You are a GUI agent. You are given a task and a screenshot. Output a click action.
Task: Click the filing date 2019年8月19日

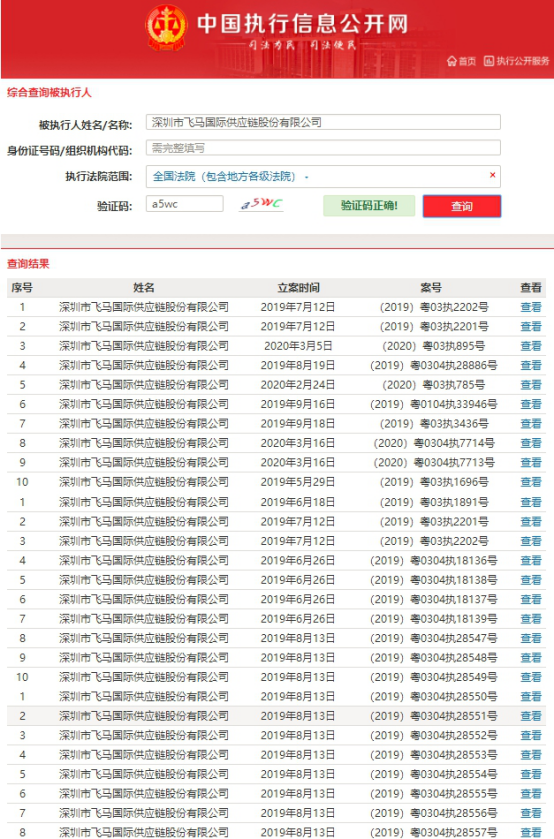(x=298, y=365)
